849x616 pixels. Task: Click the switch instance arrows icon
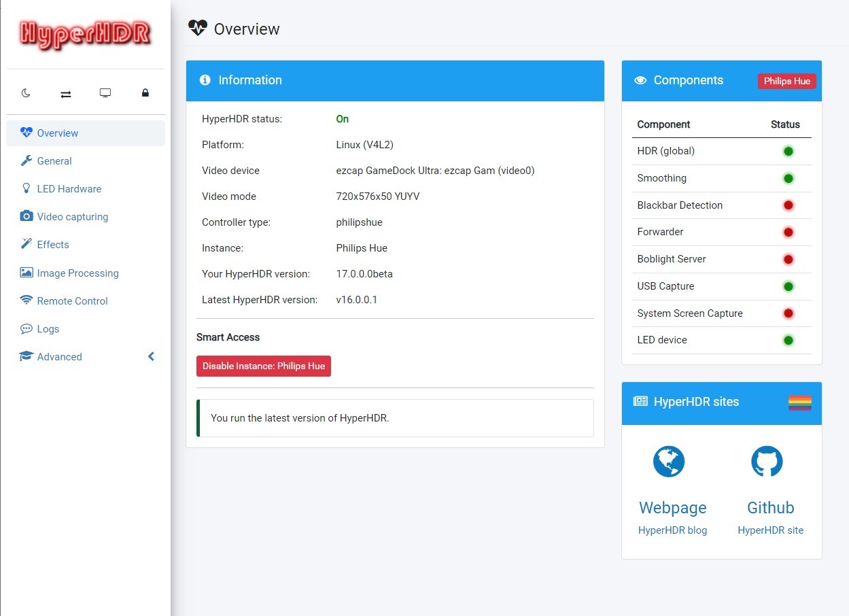click(x=66, y=94)
